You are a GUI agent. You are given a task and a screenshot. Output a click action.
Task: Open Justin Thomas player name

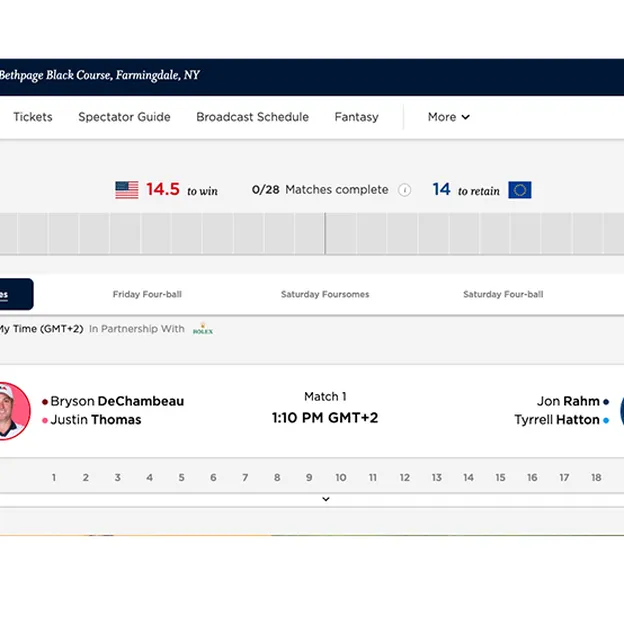(x=96, y=420)
